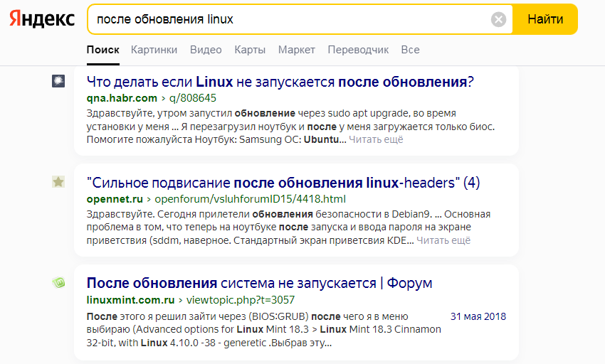Click 'Читать ещё' in the opennet result
Screen dimensions: 605x364
point(443,240)
